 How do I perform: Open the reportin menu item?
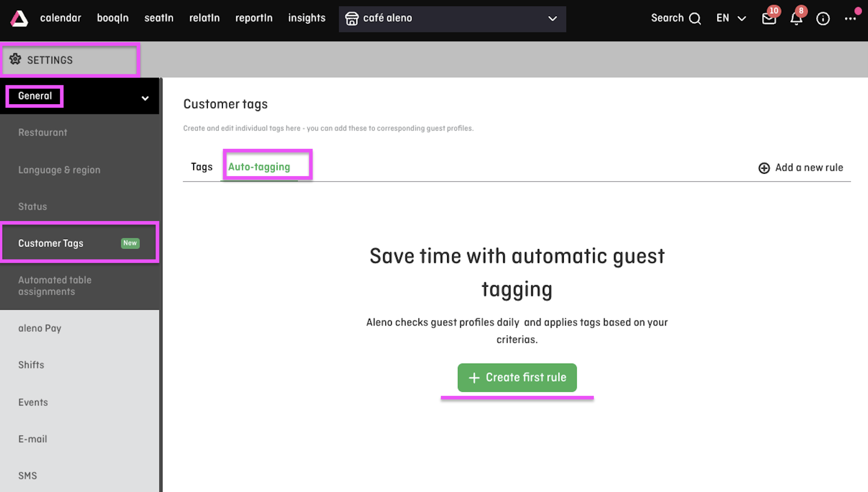[253, 18]
